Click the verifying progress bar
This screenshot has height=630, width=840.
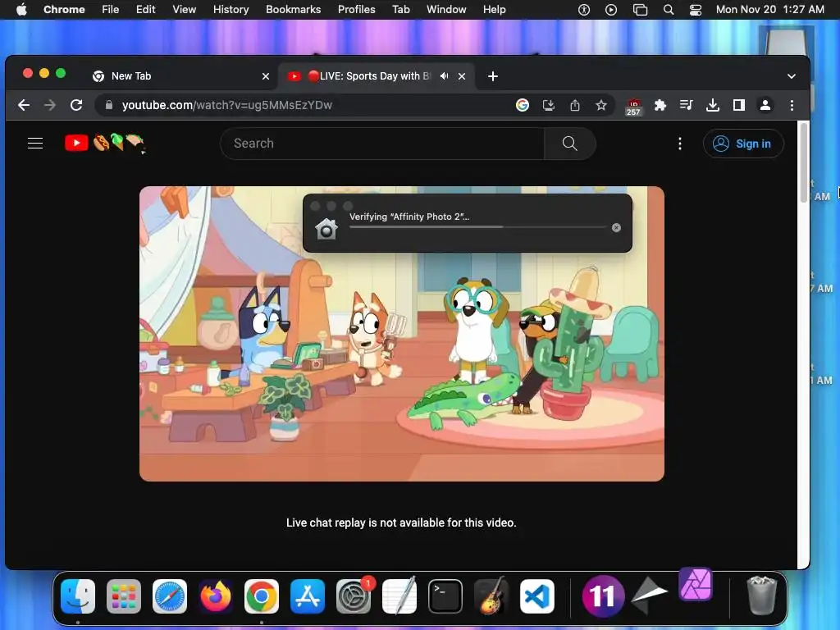(x=478, y=227)
